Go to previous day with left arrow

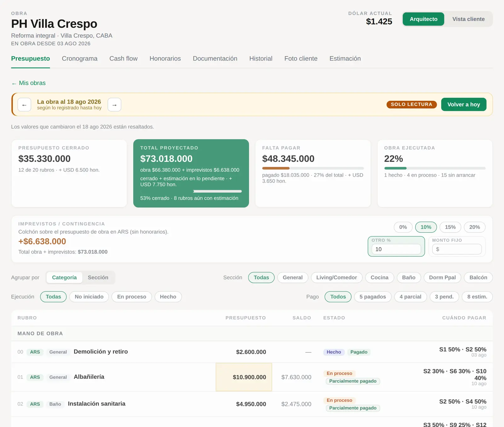[x=24, y=105]
